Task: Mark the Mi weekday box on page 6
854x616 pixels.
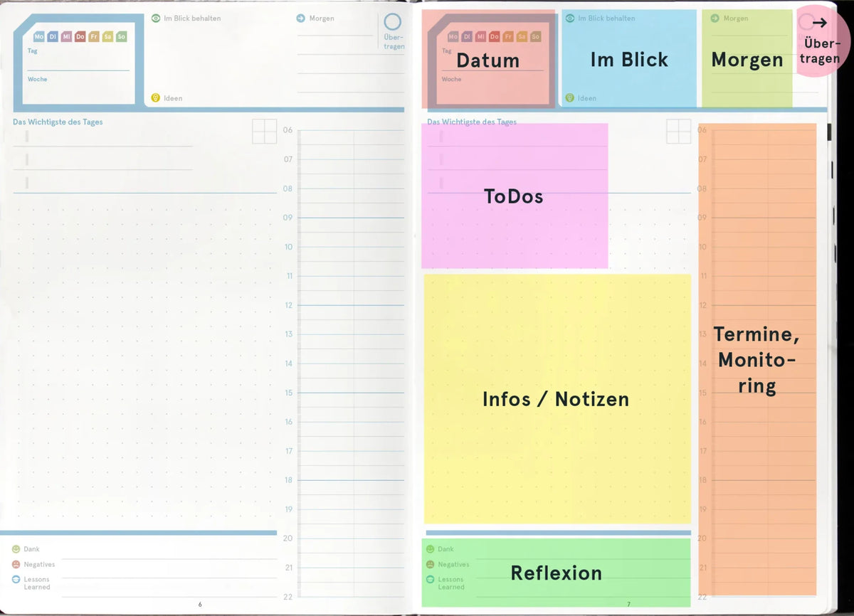Action: pyautogui.click(x=66, y=36)
